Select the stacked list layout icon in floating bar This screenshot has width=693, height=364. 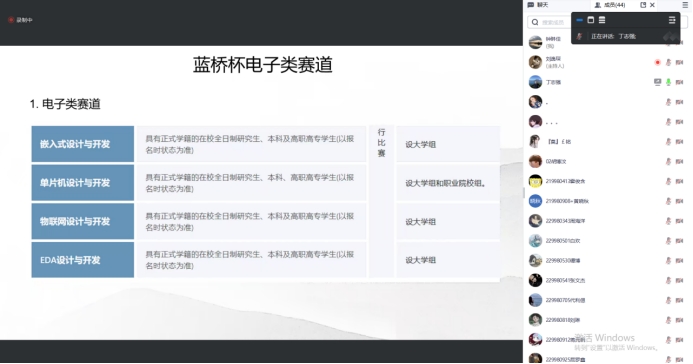pos(602,20)
